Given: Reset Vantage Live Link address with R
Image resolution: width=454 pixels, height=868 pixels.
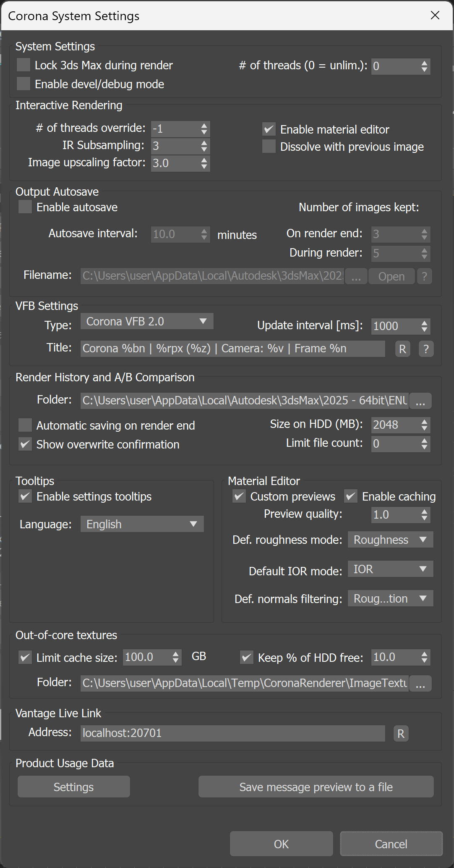Looking at the screenshot, I should (x=401, y=734).
